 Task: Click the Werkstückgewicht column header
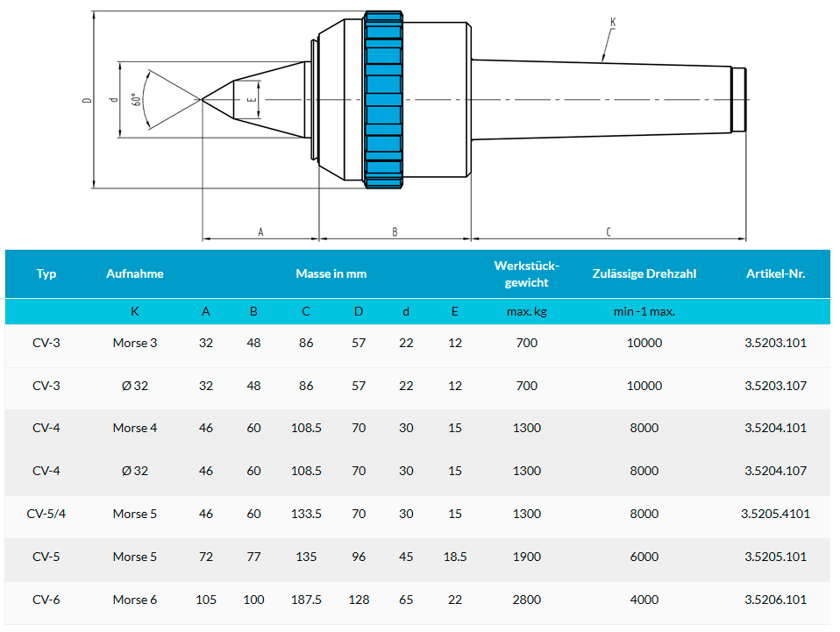[526, 273]
